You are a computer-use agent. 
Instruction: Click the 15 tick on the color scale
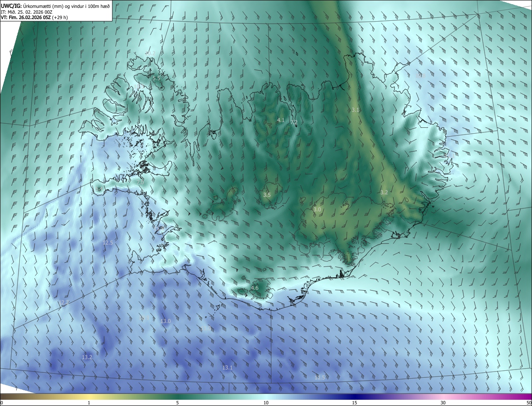[x=355, y=403]
